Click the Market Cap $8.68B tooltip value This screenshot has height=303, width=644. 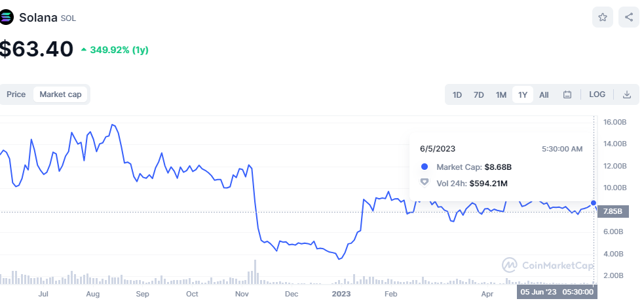click(x=498, y=167)
